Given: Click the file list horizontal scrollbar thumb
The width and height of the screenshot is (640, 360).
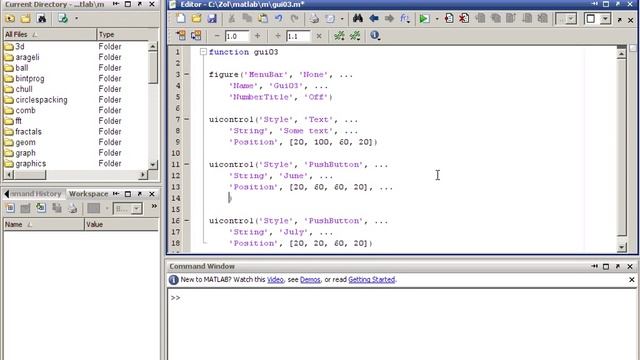Looking at the screenshot, I should pos(31,175).
